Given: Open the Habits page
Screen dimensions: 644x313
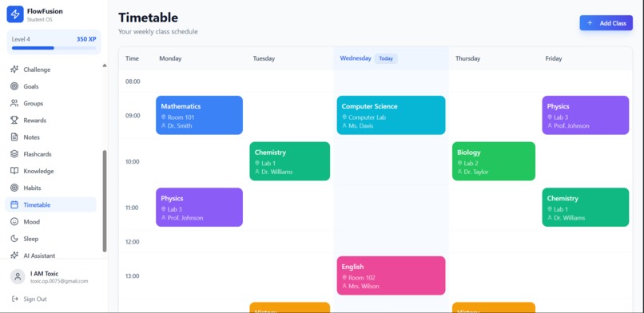Looking at the screenshot, I should click(x=50, y=188).
